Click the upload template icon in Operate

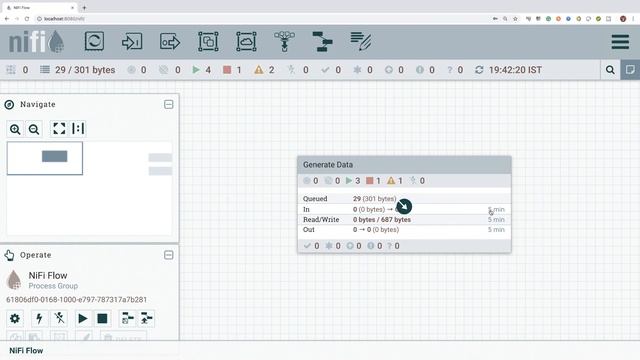click(147, 318)
